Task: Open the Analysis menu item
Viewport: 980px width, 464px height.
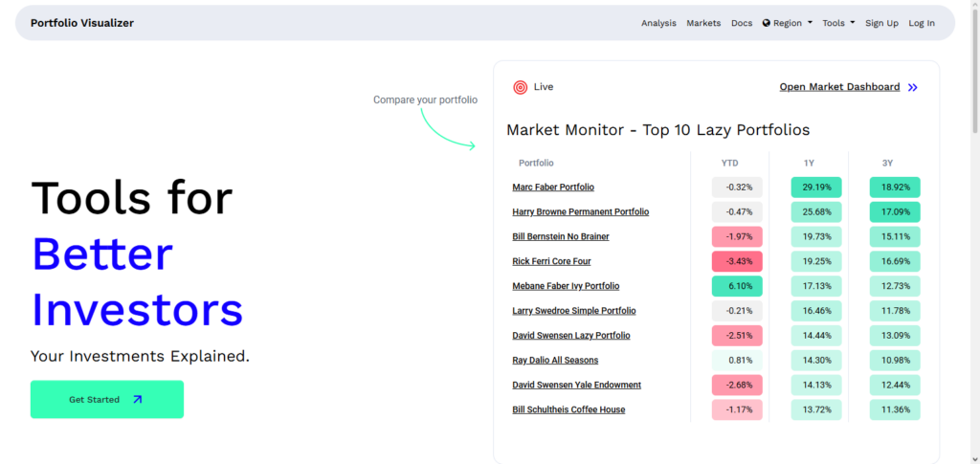Action: click(658, 23)
